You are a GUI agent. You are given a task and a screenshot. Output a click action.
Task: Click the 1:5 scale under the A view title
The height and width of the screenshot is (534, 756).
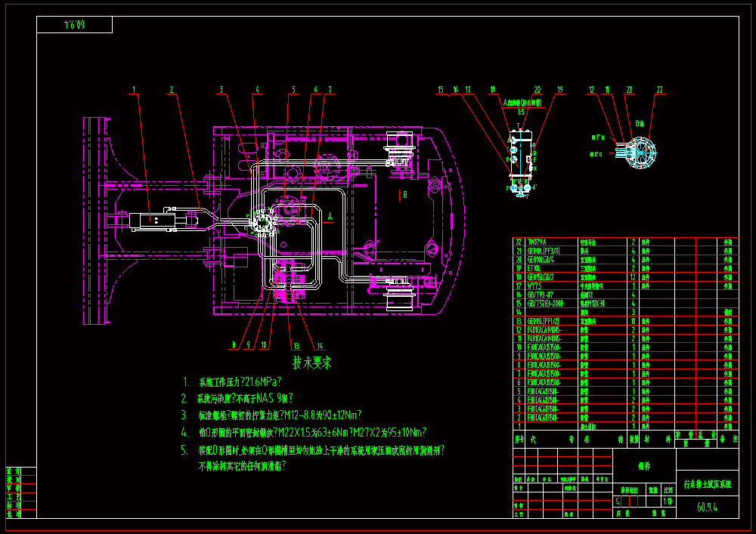521,112
